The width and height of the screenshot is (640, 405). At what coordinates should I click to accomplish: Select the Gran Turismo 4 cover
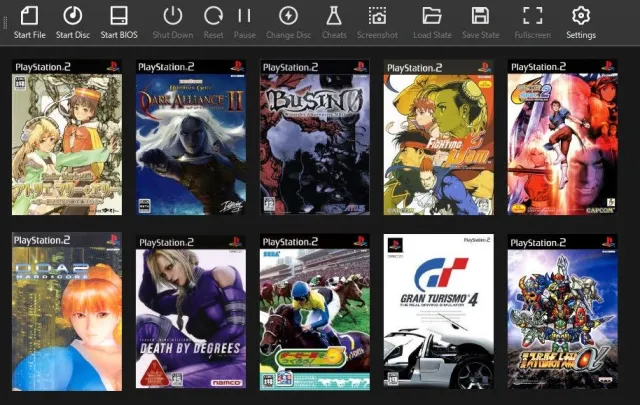coord(439,312)
